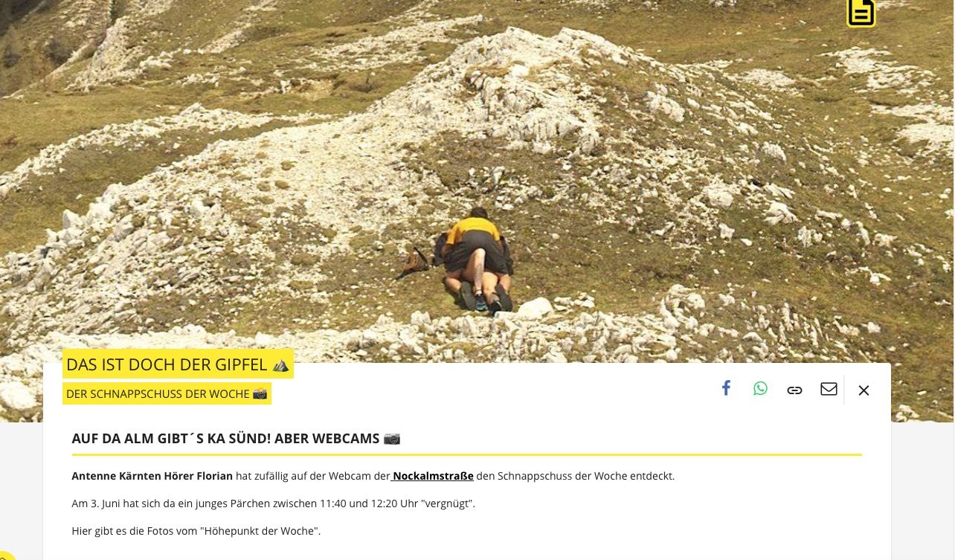Screen dimensions: 955x560
Task: Click the yellow document icon at top
Action: point(861,12)
